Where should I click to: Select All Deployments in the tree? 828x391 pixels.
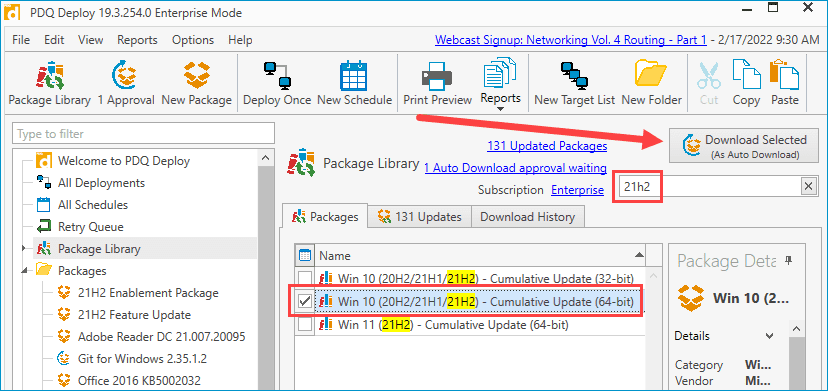click(x=101, y=183)
